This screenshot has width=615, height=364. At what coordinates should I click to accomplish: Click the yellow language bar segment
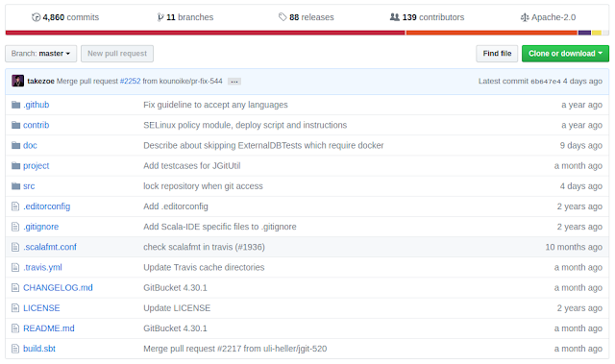597,33
